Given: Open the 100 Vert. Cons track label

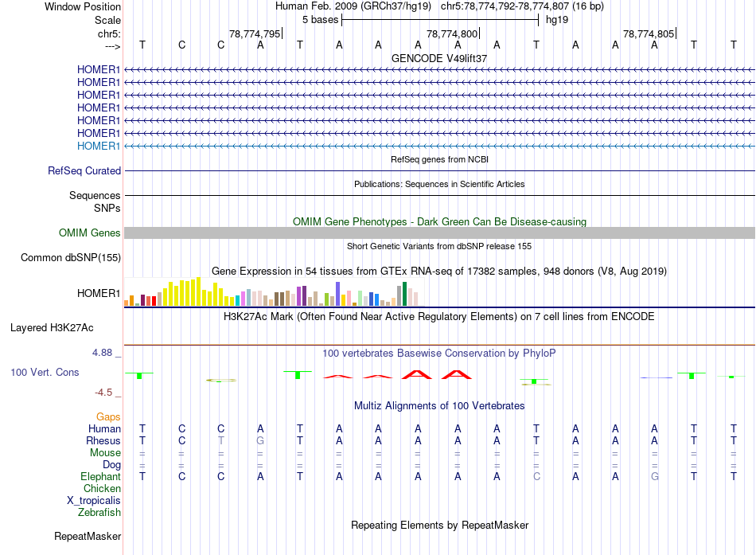Looking at the screenshot, I should tap(45, 372).
